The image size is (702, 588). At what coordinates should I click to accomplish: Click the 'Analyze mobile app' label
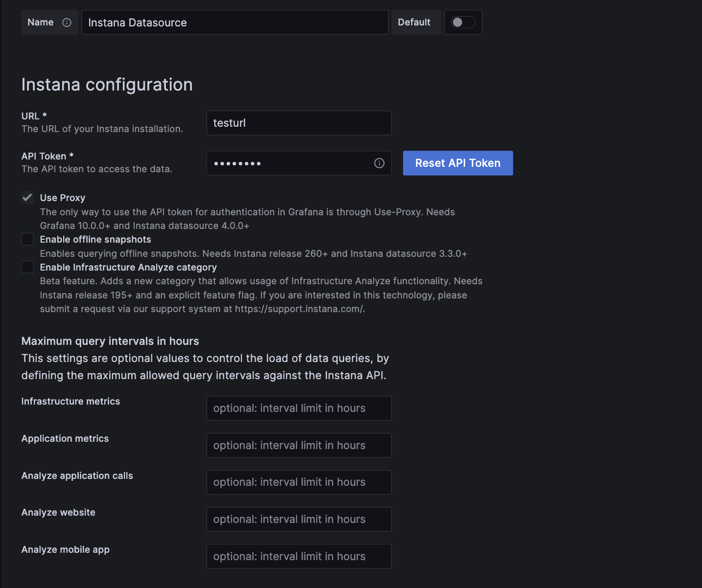[66, 549]
